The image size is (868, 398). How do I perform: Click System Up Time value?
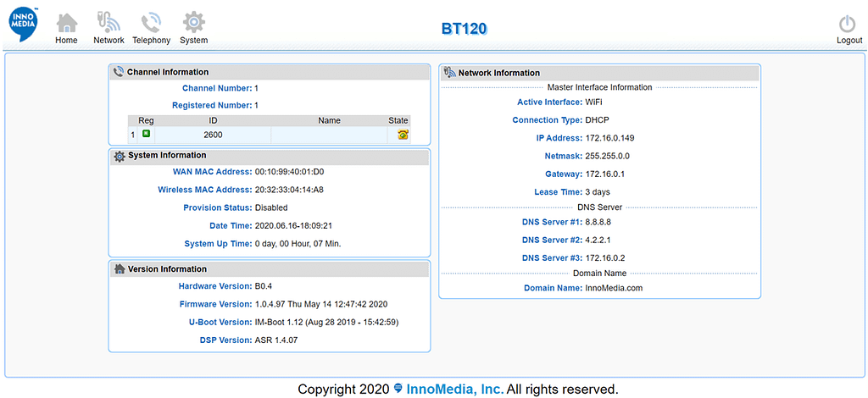click(x=298, y=243)
